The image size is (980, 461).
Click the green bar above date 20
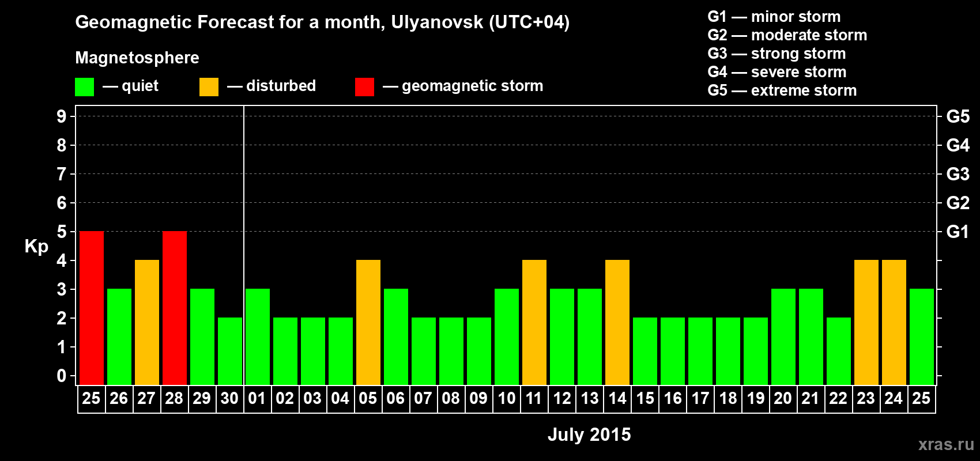(783, 337)
